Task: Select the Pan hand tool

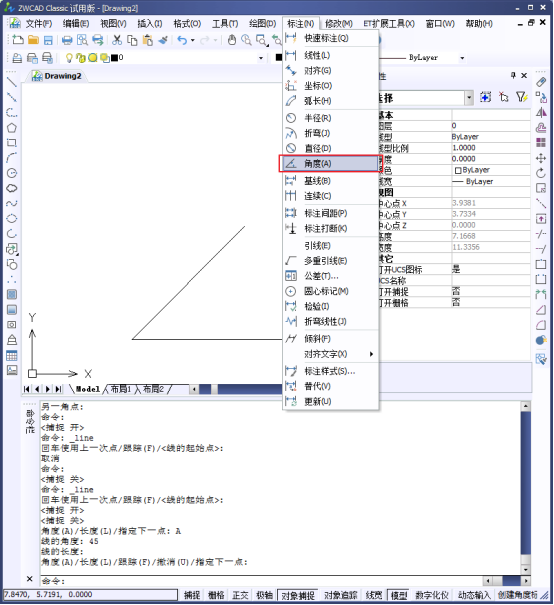Action: pos(231,40)
